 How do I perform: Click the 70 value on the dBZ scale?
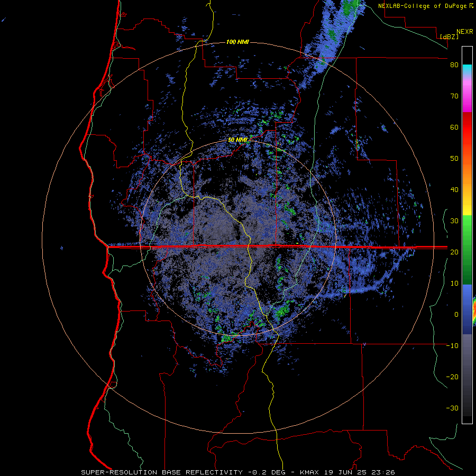click(x=454, y=96)
